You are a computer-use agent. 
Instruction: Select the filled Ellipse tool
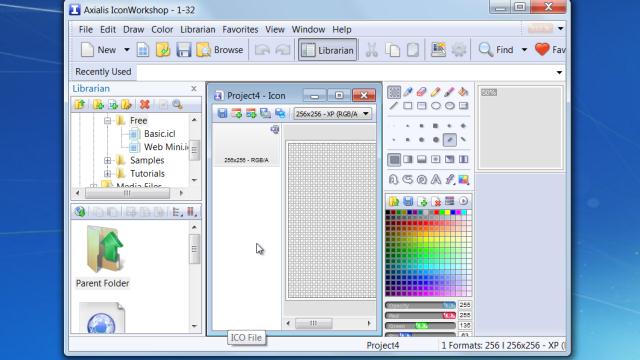tap(449, 106)
